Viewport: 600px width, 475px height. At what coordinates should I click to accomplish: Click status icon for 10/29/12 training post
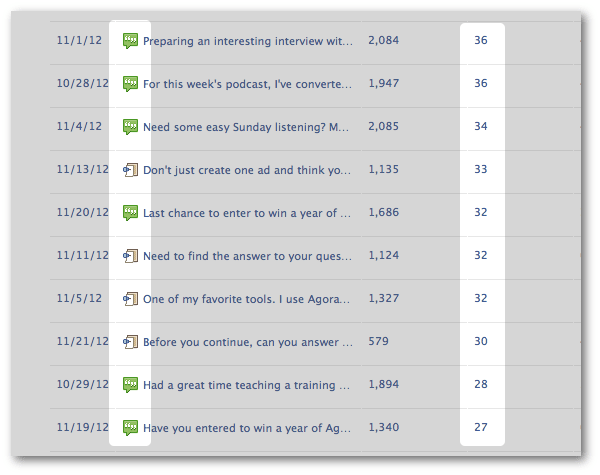click(x=130, y=385)
